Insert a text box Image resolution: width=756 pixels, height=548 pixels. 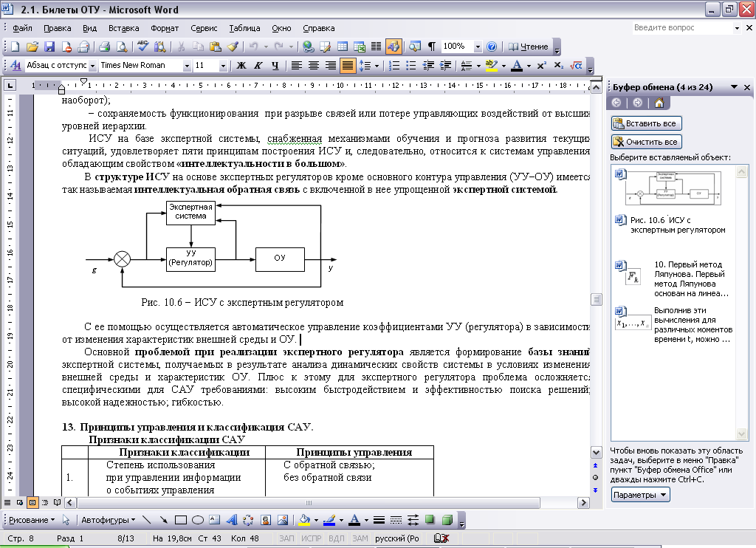(x=215, y=520)
